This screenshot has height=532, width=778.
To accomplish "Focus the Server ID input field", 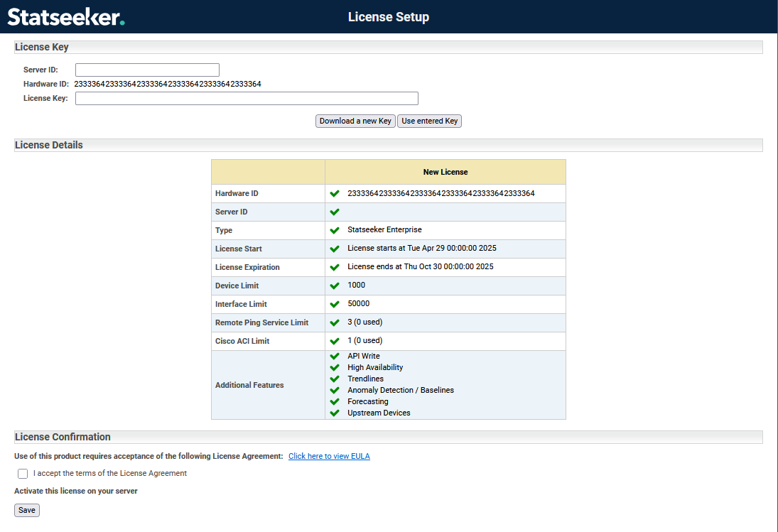I will (147, 70).
